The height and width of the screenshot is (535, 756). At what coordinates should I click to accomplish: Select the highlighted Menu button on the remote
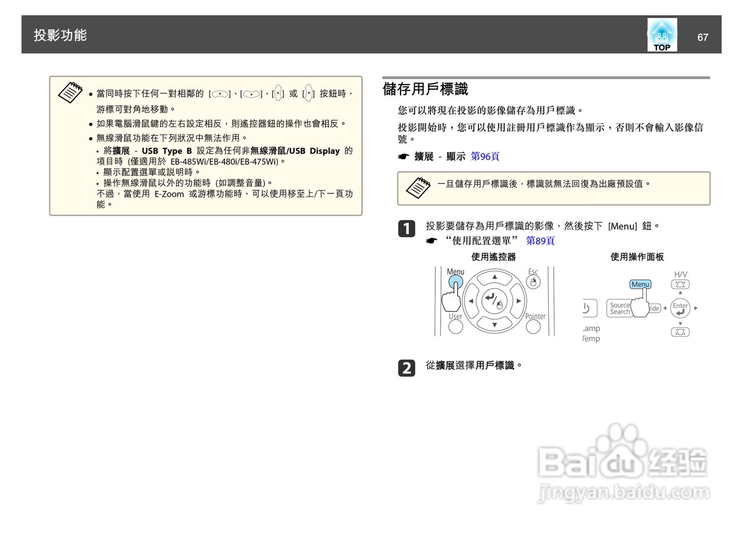[x=455, y=283]
